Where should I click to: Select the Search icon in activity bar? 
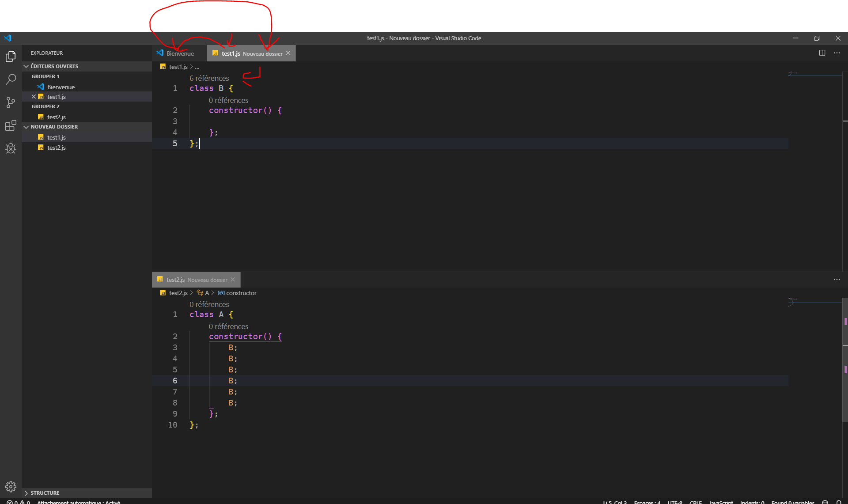click(x=11, y=80)
